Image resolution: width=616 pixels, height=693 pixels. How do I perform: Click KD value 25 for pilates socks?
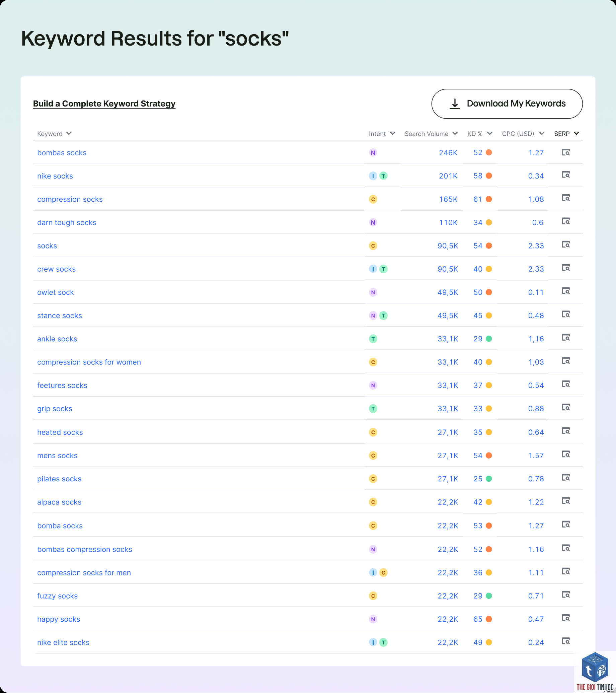click(x=478, y=479)
